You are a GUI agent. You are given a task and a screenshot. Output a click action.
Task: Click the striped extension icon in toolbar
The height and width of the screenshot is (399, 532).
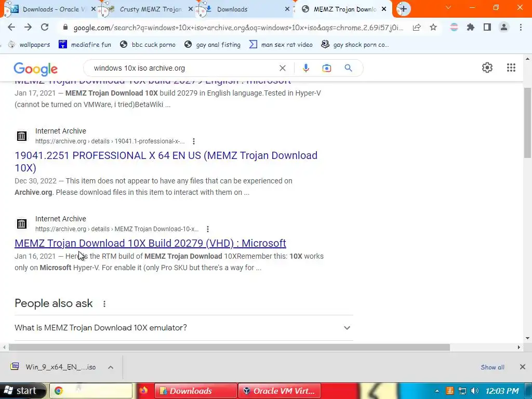pos(454,27)
